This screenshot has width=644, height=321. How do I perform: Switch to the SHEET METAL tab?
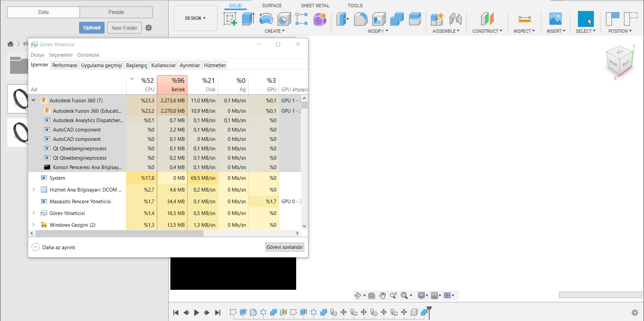[x=315, y=6]
